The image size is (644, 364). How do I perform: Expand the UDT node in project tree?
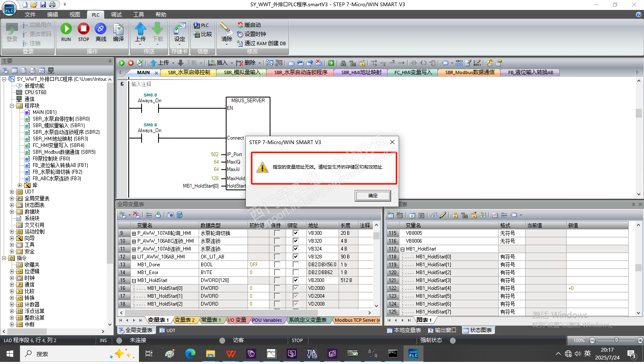click(12, 192)
